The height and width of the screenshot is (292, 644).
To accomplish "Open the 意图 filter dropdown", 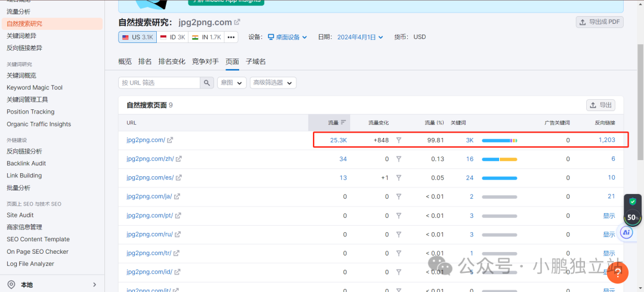I will point(231,82).
